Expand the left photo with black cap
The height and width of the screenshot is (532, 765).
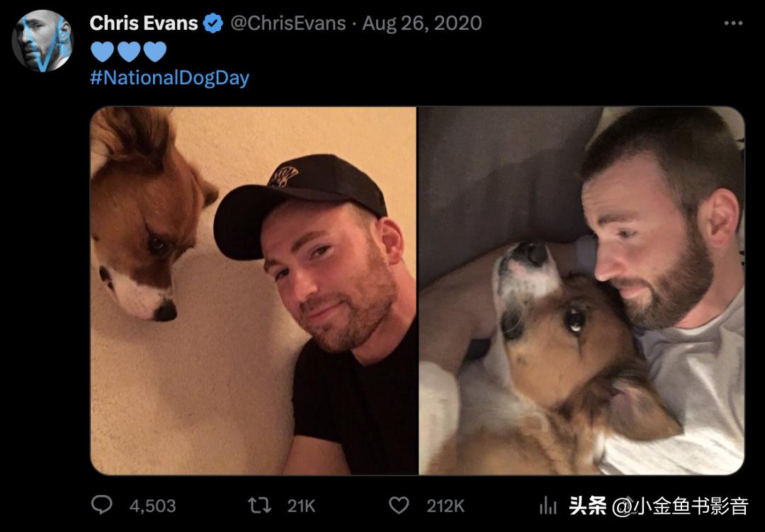254,290
